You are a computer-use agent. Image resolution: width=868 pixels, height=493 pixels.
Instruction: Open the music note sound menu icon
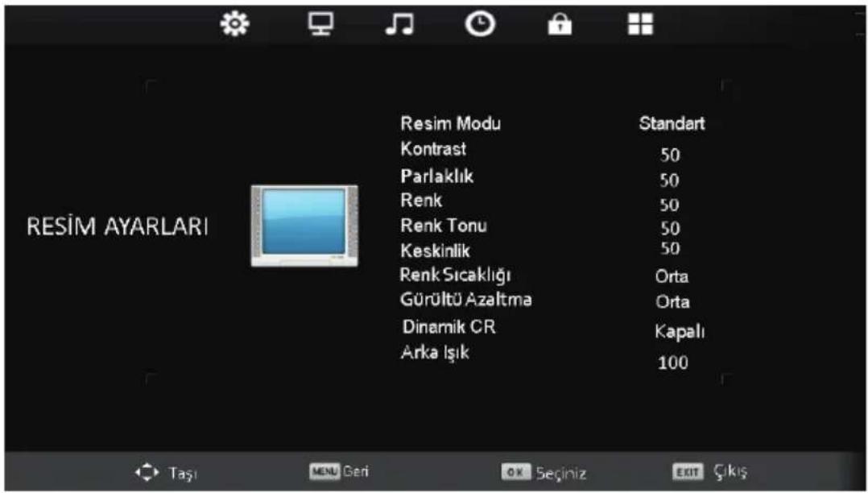(x=399, y=25)
